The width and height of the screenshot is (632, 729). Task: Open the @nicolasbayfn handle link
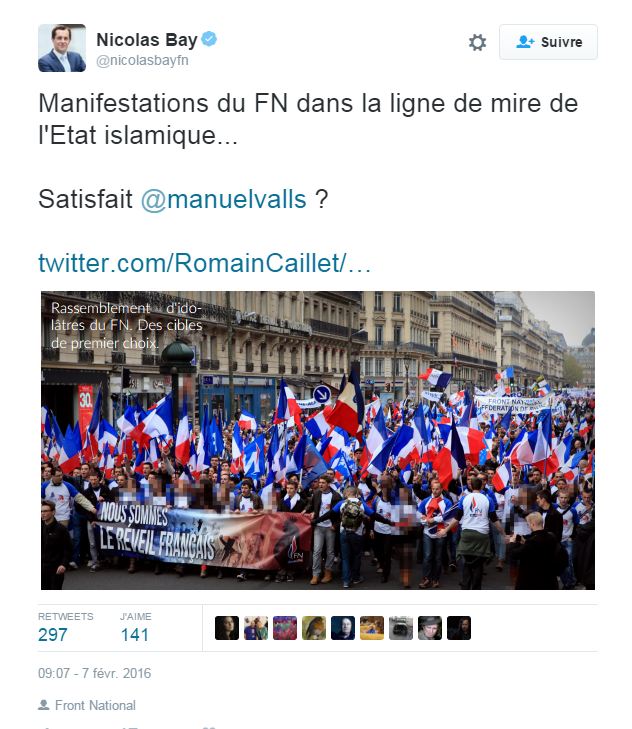click(x=142, y=60)
